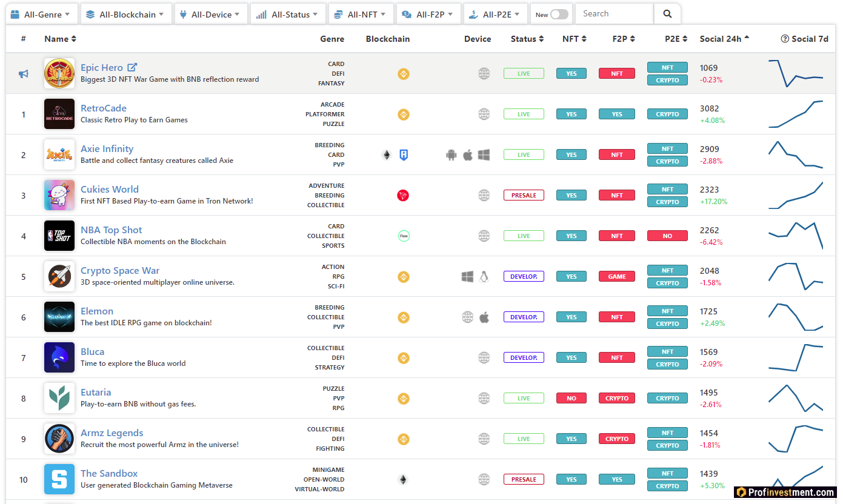Click the web globe icon in RetroCade row

pos(484,114)
